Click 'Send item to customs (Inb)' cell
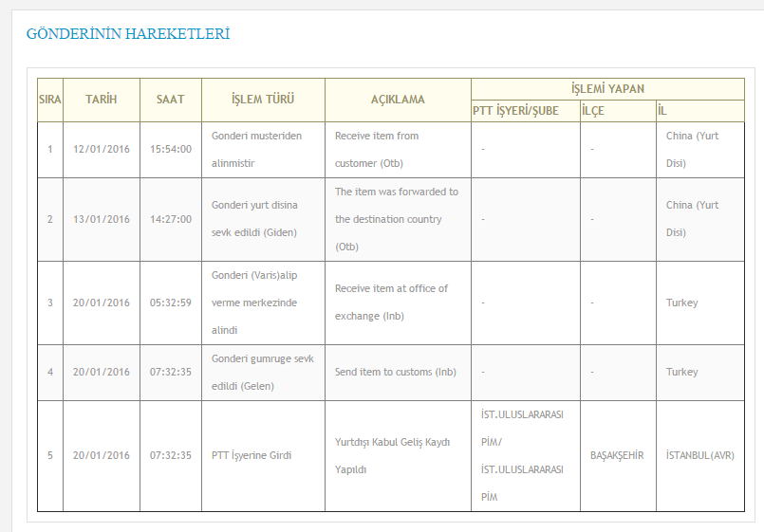 pyautogui.click(x=398, y=373)
